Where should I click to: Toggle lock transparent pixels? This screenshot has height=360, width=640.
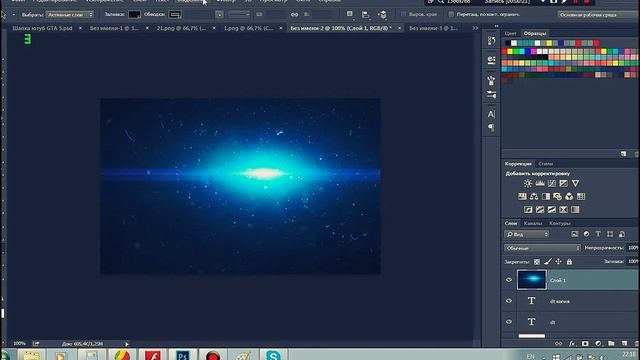537,262
